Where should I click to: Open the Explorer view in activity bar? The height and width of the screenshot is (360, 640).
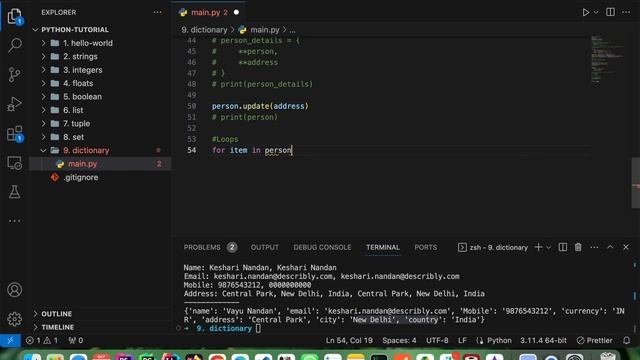[15, 16]
